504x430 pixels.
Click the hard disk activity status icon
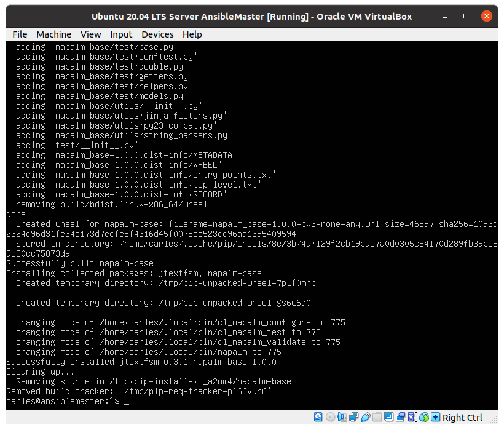coord(318,417)
